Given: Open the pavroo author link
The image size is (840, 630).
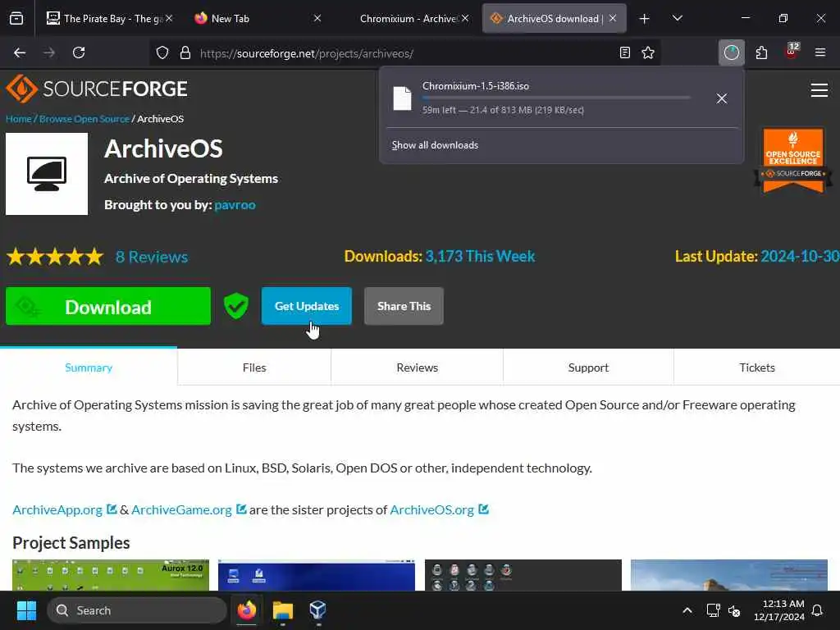Looking at the screenshot, I should 235,204.
